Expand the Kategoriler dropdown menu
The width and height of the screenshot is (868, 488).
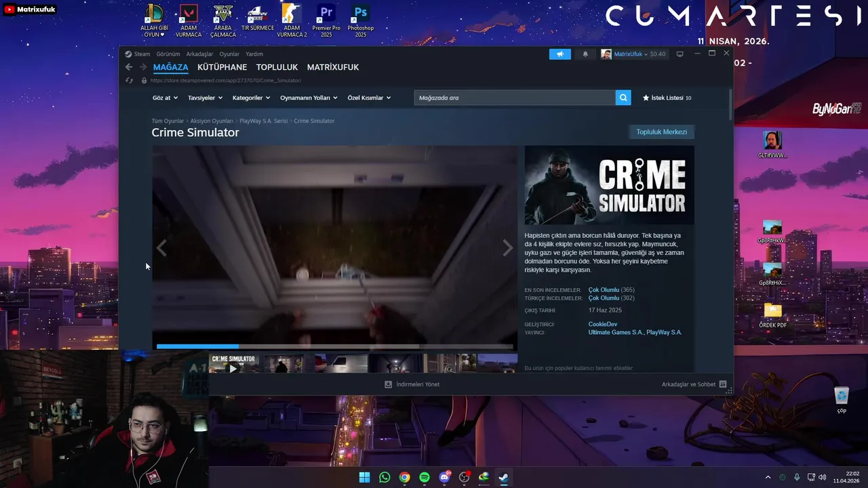(x=251, y=98)
